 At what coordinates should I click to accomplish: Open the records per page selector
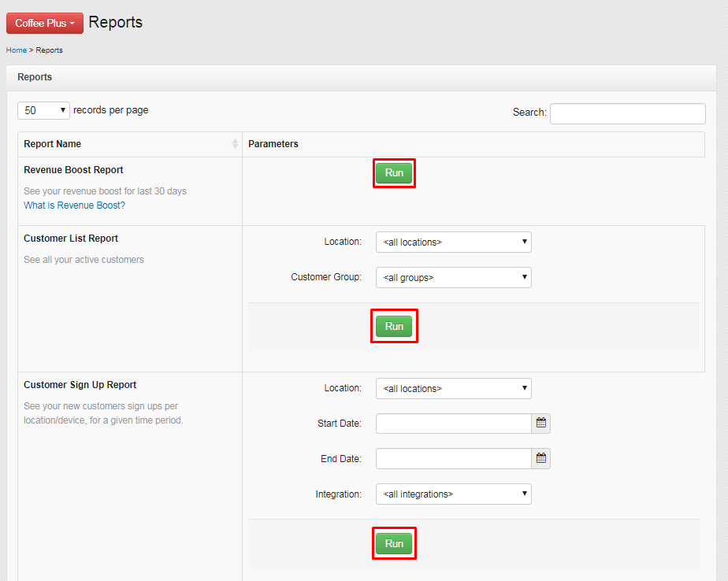[43, 110]
